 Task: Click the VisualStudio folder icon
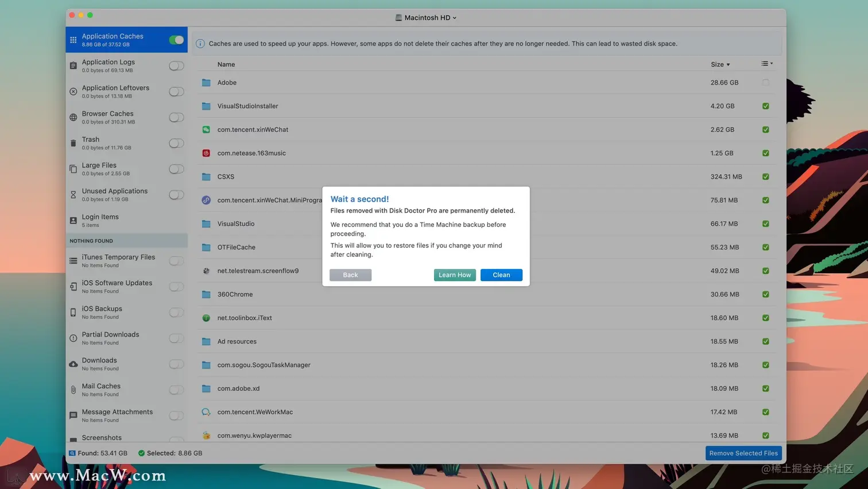(206, 224)
